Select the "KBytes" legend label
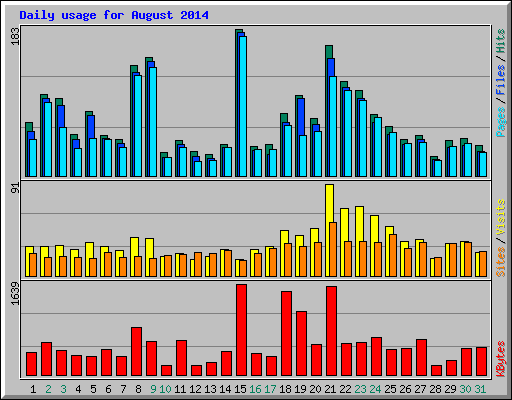Viewport: 512px width, 400px height. tap(501, 359)
